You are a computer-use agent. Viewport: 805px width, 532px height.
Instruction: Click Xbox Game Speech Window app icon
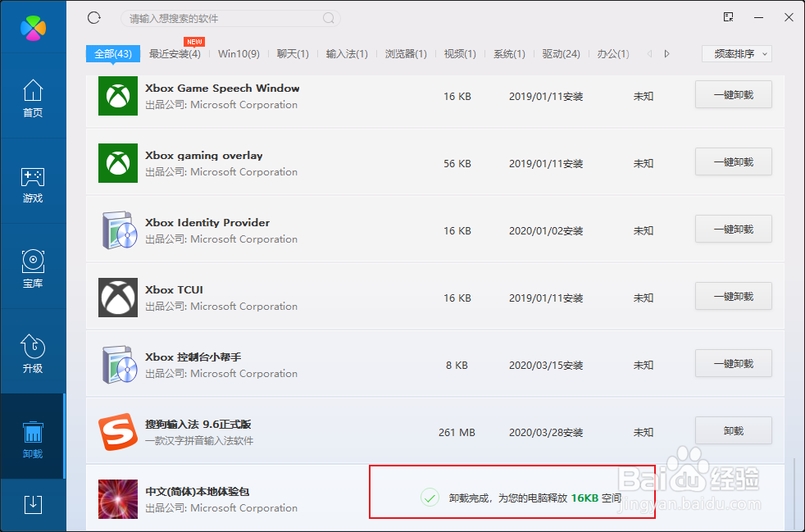pos(118,96)
